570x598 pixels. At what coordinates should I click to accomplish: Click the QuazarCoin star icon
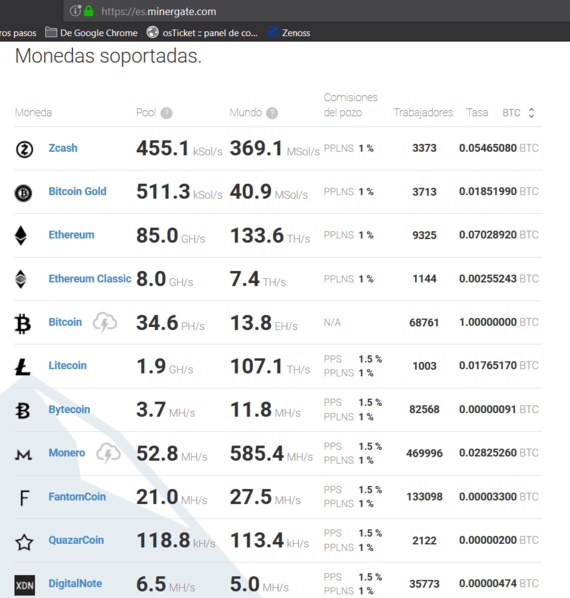coord(24,542)
